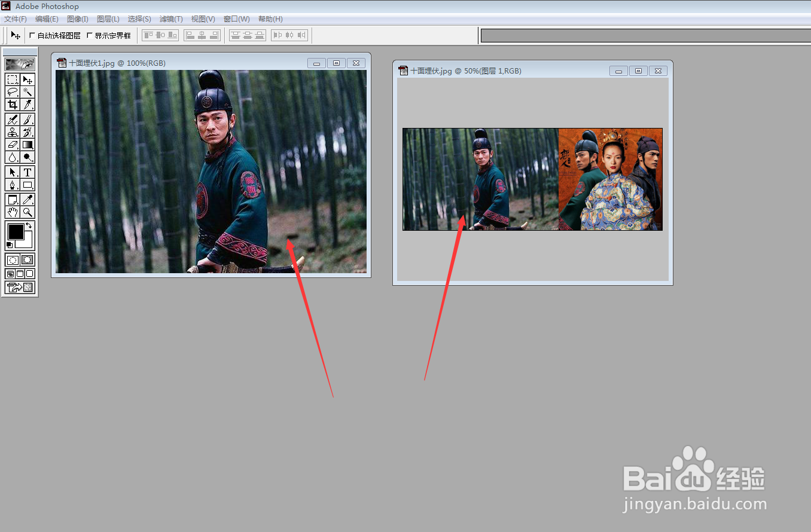Image resolution: width=811 pixels, height=532 pixels.
Task: Select the Move tool in the toolbox
Action: point(28,80)
